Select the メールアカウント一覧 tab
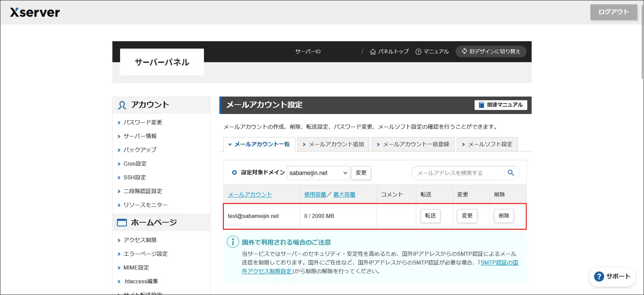Image resolution: width=644 pixels, height=295 pixels. (x=259, y=144)
